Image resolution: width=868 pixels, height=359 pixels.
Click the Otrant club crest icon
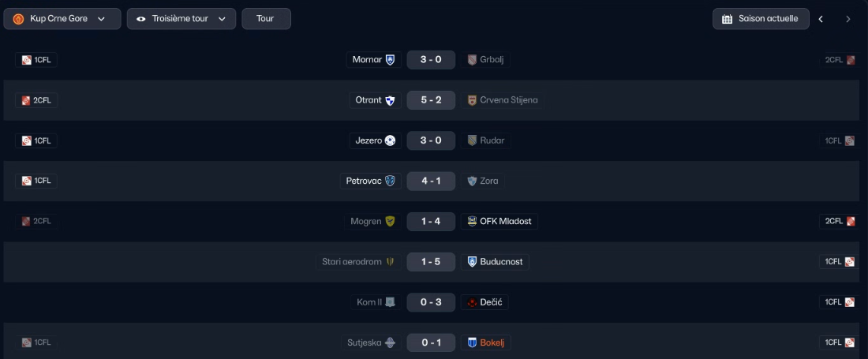pyautogui.click(x=390, y=100)
